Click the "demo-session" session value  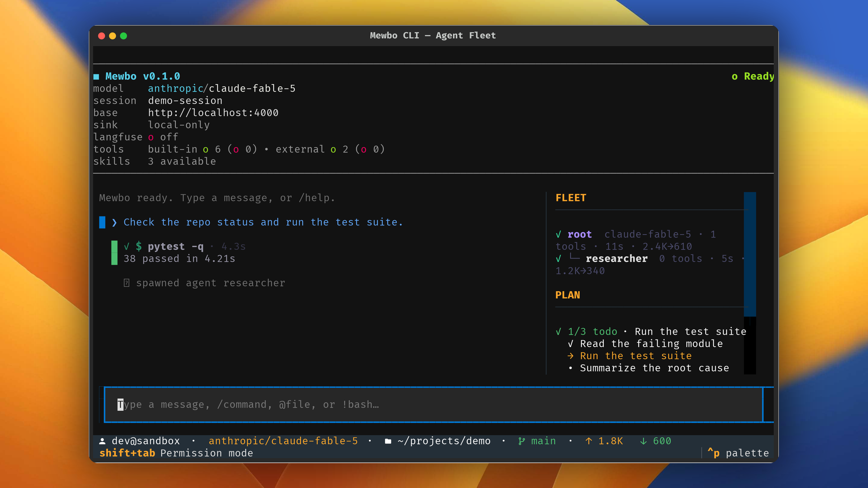pos(185,101)
